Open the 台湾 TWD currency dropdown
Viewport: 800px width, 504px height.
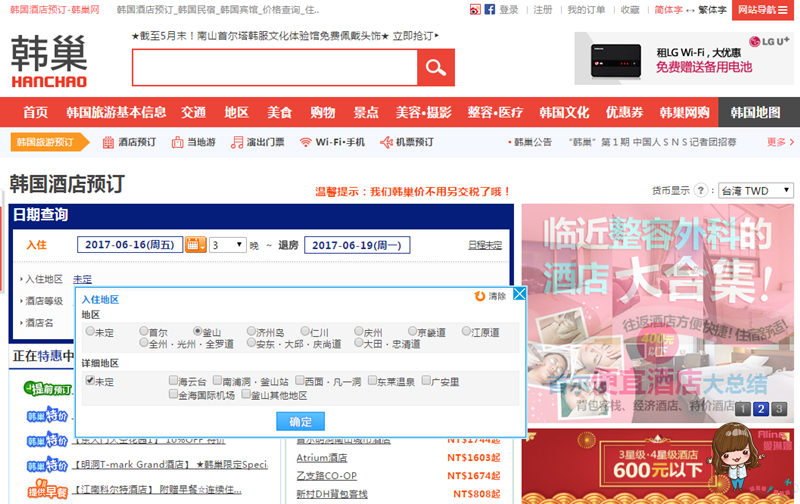tap(756, 191)
